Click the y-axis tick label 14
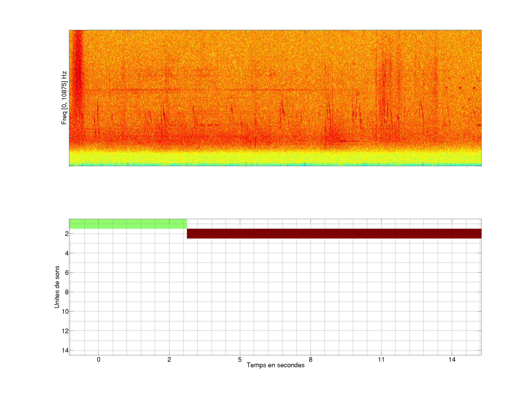Image resolution: width=532 pixels, height=399 pixels. (65, 350)
